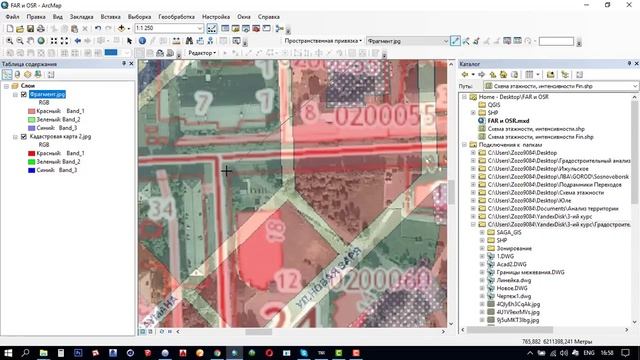This screenshot has height=360, width=640.
Task: Open the georeferencing layer dropdown Фрагмент.jpg
Action: coord(445,41)
